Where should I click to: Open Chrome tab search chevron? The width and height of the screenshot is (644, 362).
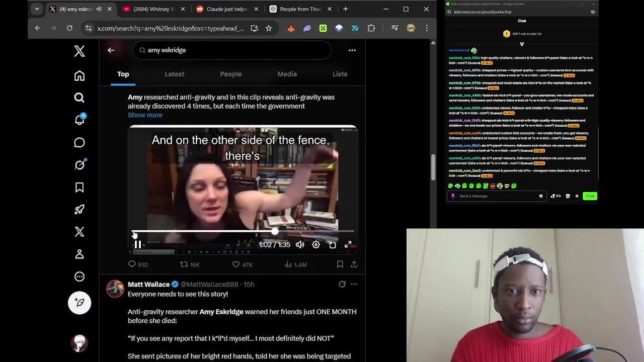click(x=37, y=9)
